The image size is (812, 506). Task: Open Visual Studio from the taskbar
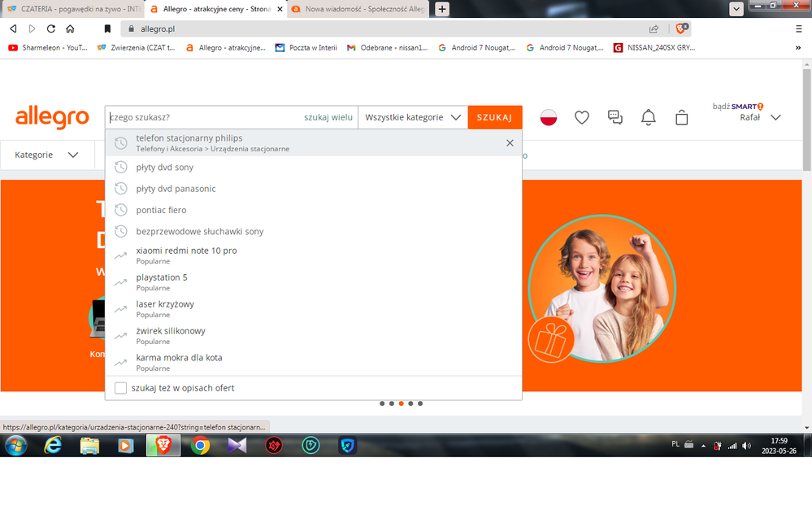[x=237, y=445]
